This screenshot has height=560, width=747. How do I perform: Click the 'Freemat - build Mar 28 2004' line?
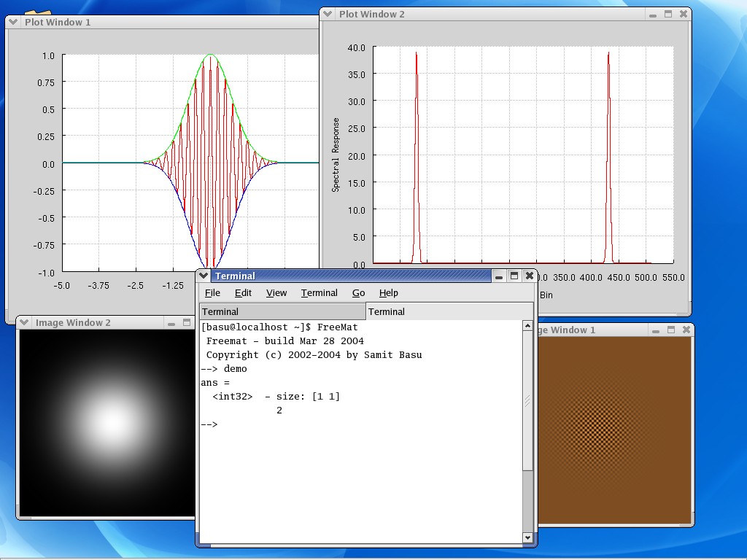(285, 341)
